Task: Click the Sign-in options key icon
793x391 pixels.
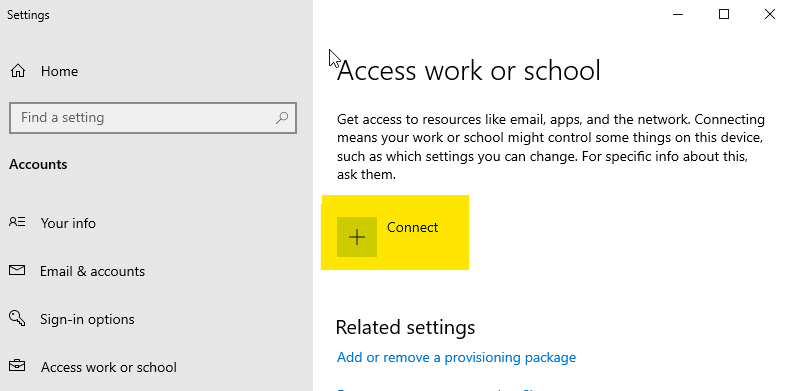Action: (17, 318)
